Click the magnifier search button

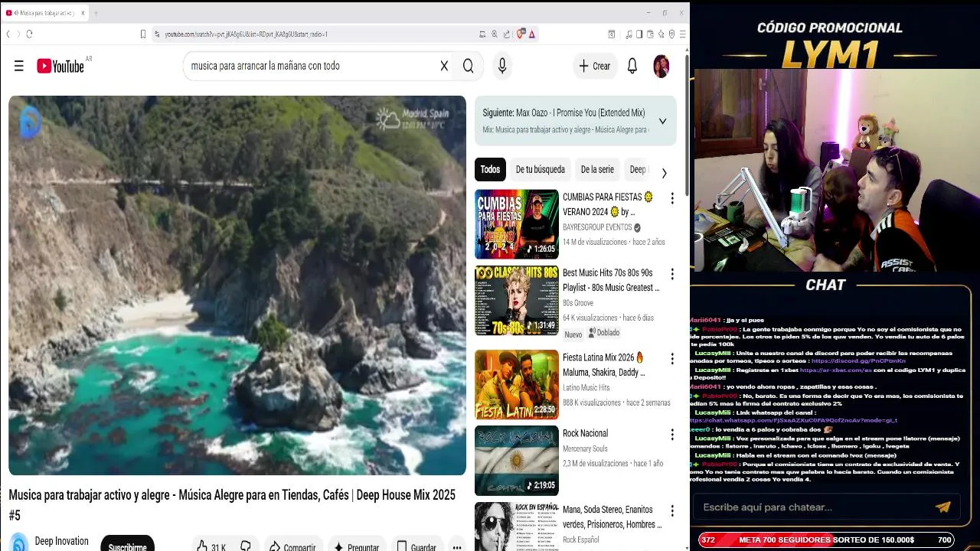tap(468, 66)
